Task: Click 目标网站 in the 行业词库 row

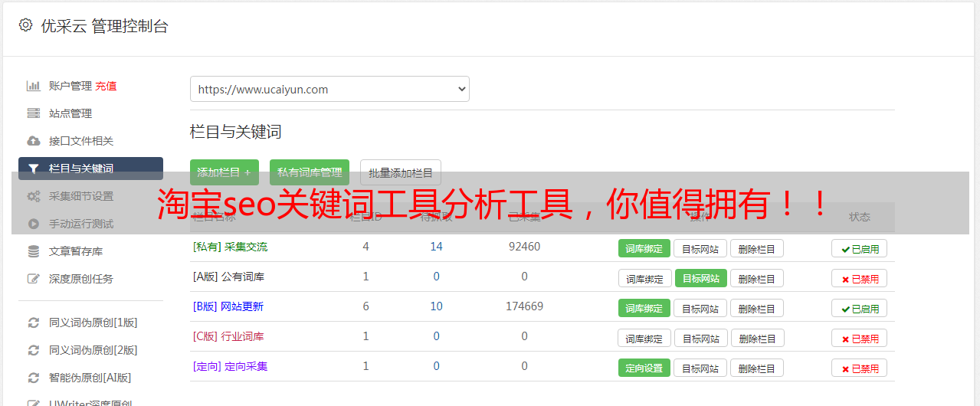Action: (x=701, y=338)
